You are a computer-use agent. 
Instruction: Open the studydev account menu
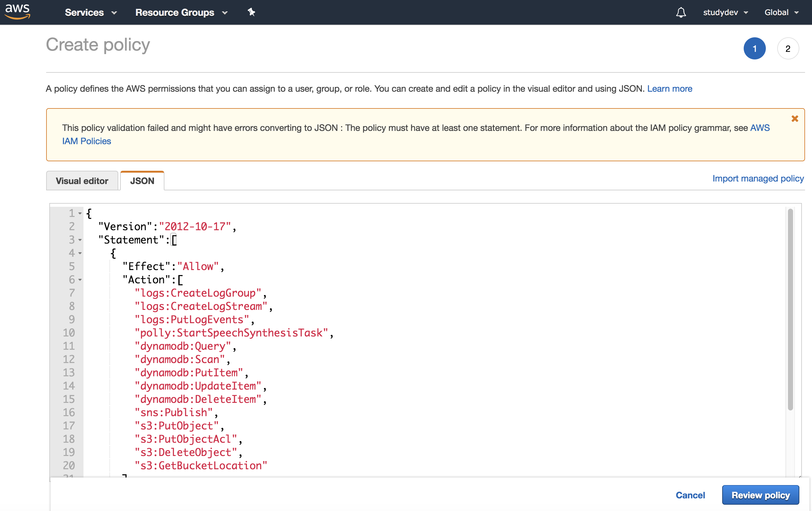[x=726, y=12]
